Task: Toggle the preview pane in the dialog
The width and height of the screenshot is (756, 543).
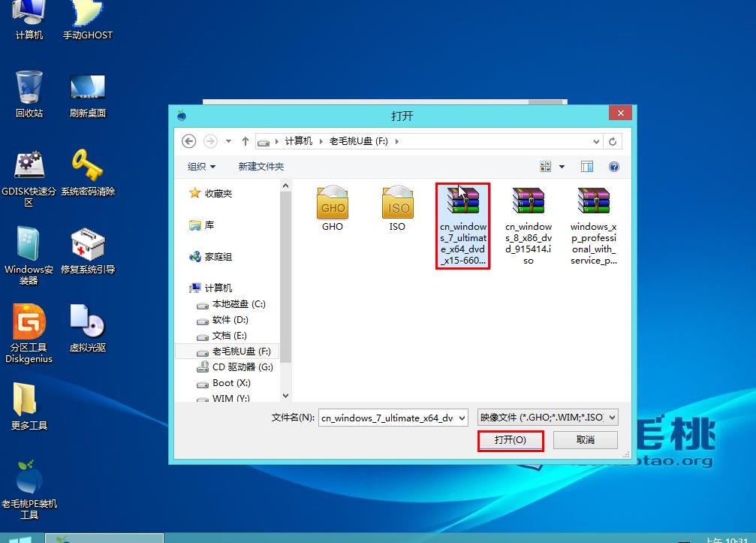Action: (x=586, y=166)
